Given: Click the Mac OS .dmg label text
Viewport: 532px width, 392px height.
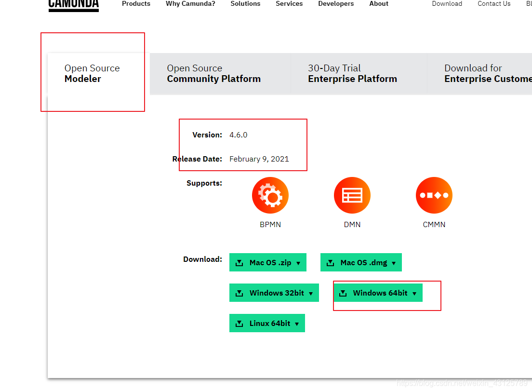Looking at the screenshot, I should [x=364, y=263].
